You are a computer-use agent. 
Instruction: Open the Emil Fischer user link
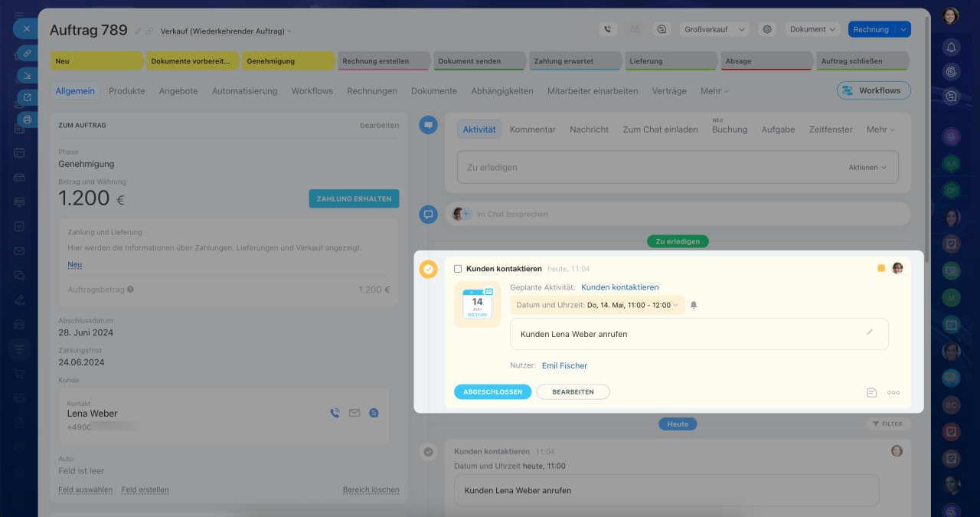(x=564, y=365)
